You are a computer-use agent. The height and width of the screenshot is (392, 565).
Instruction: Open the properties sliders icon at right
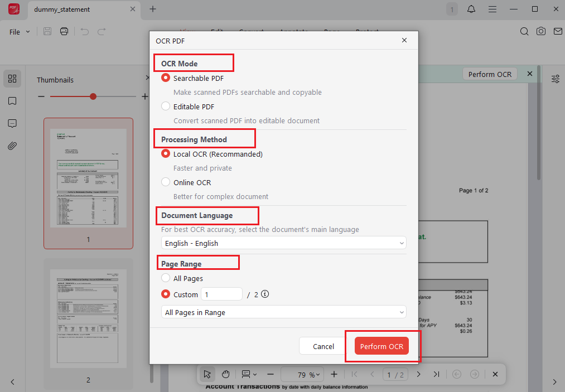pyautogui.click(x=556, y=79)
